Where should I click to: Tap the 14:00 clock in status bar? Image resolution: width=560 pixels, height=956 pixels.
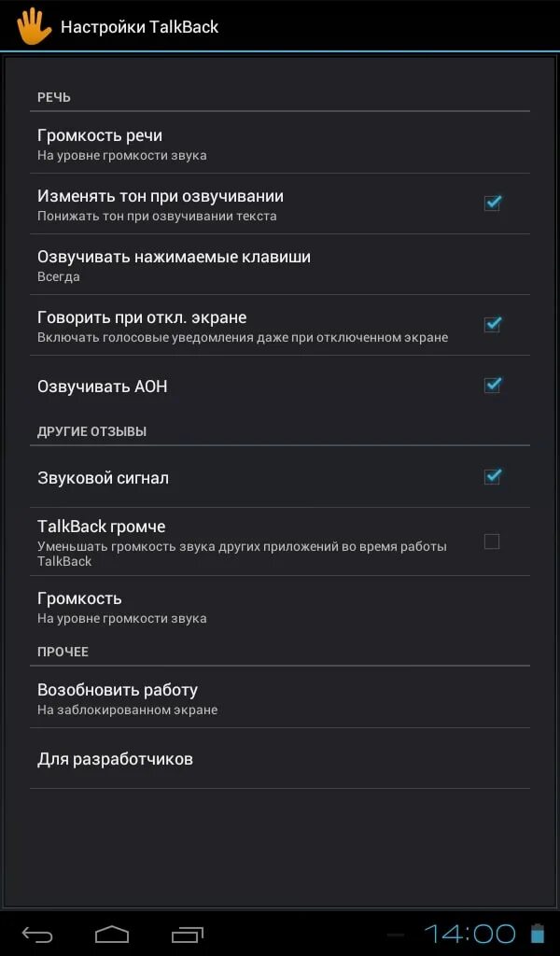click(x=469, y=934)
